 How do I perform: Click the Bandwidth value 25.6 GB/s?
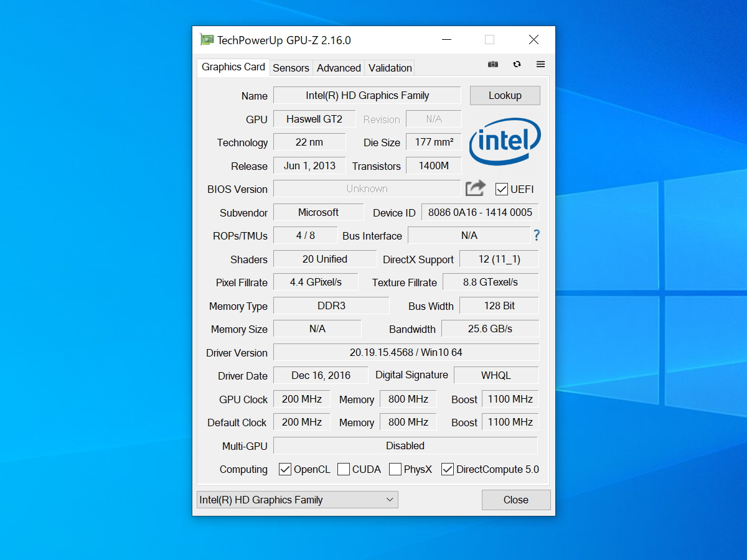point(491,329)
